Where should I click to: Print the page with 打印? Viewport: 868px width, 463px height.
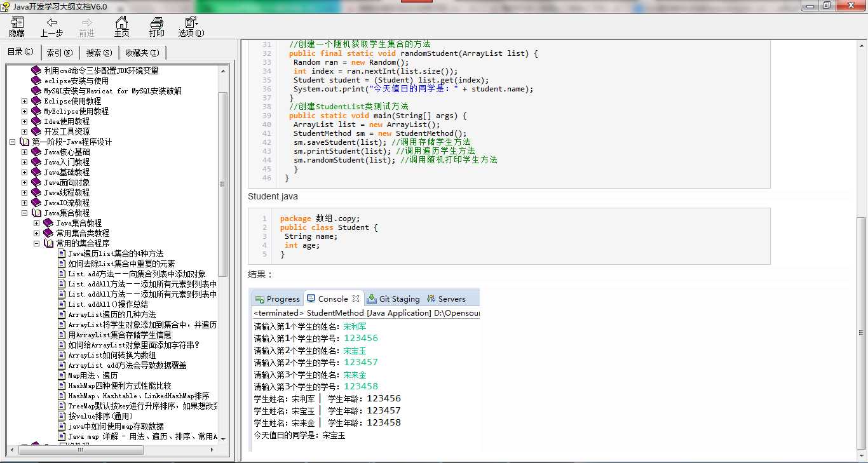click(x=156, y=27)
